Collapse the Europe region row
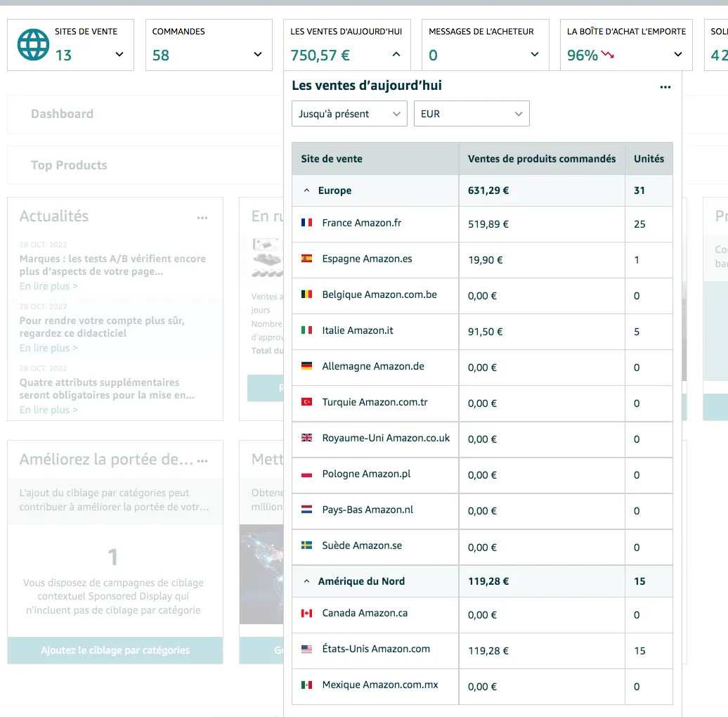The image size is (728, 717). point(306,190)
